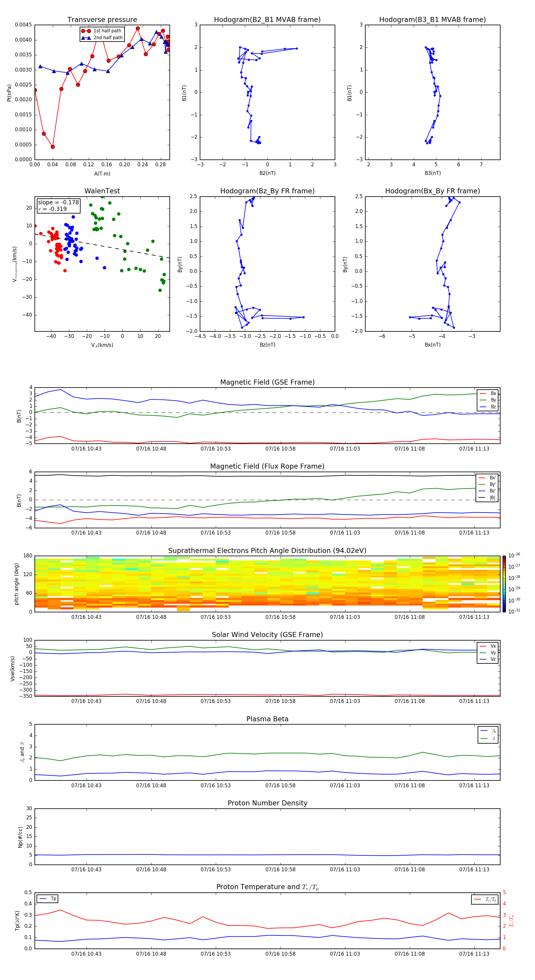Click the "V_A(km/s)" x-axis label
The height and width of the screenshot is (980, 535).
pyautogui.click(x=102, y=345)
